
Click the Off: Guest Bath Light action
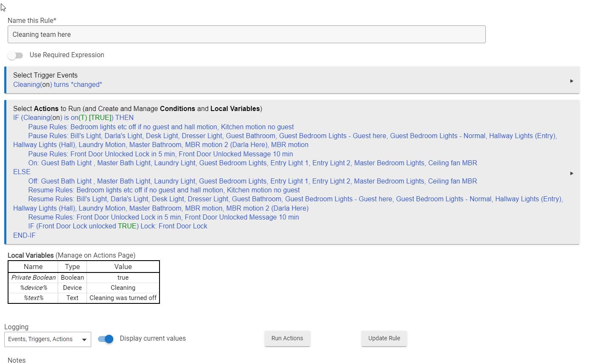coord(252,181)
